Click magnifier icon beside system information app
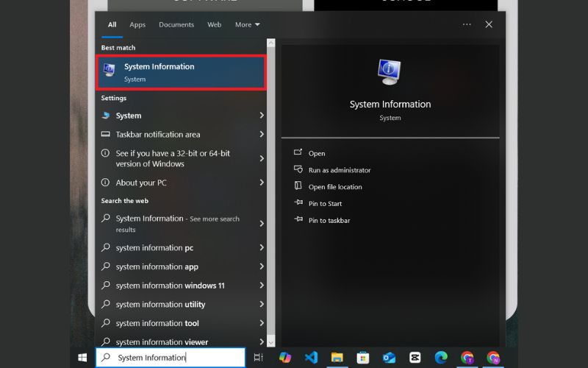 click(x=106, y=266)
